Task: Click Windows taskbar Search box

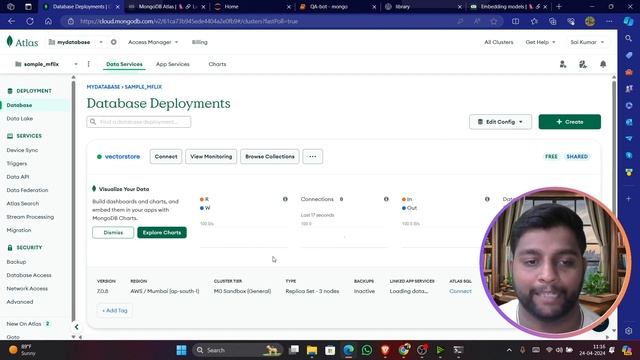Action: coord(238,350)
